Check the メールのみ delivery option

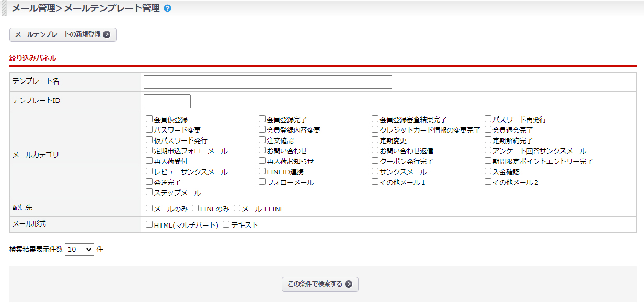(x=149, y=208)
